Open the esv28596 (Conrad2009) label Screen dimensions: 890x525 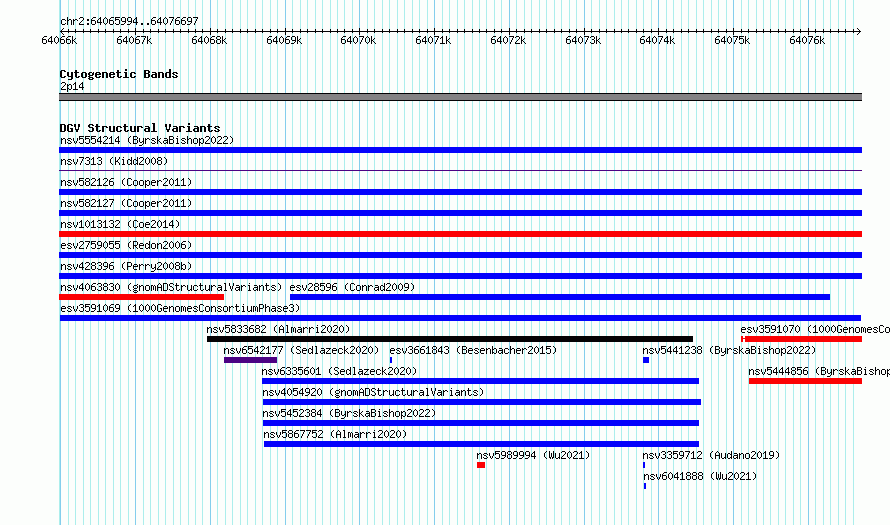[x=352, y=287]
